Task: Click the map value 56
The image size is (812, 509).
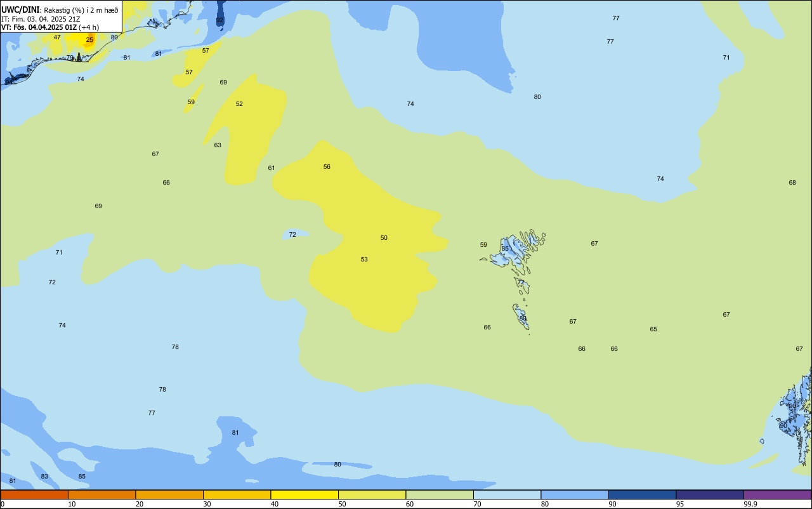Action: pyautogui.click(x=327, y=167)
